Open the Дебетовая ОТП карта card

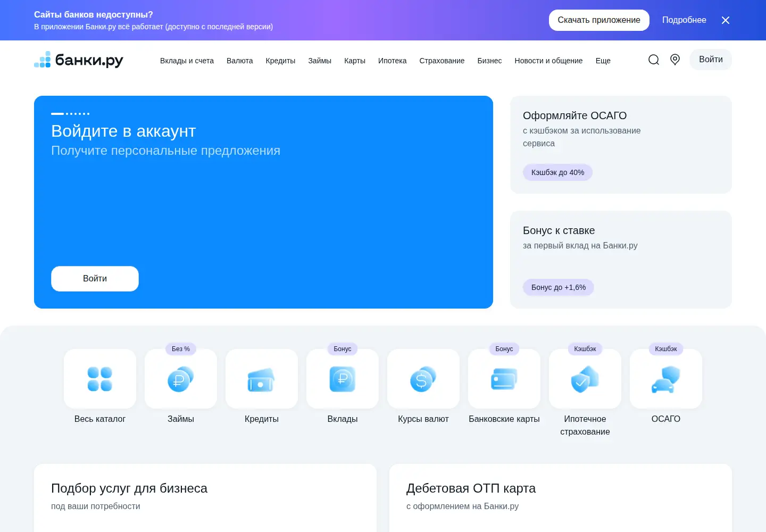click(561, 498)
